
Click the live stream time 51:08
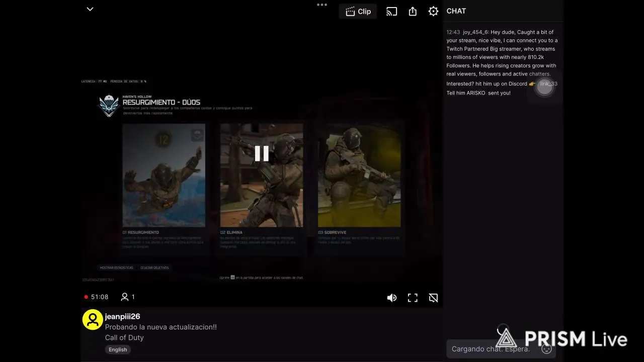[x=99, y=297]
